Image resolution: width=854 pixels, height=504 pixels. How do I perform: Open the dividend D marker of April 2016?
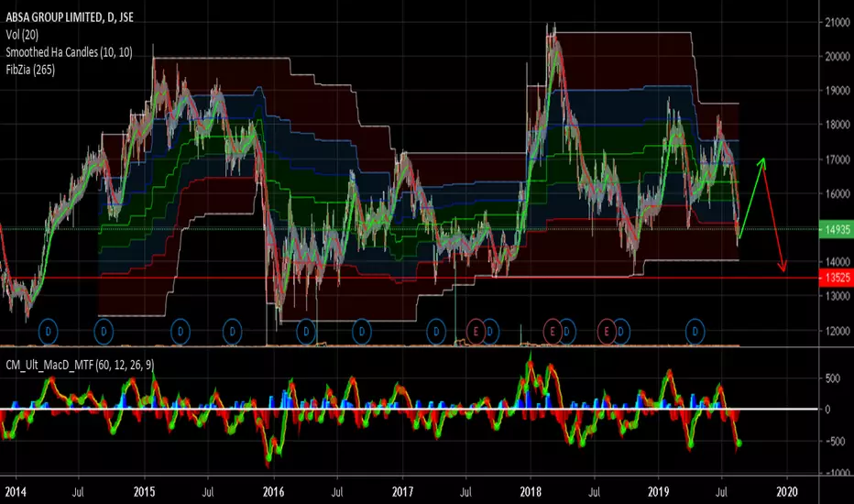pyautogui.click(x=306, y=332)
